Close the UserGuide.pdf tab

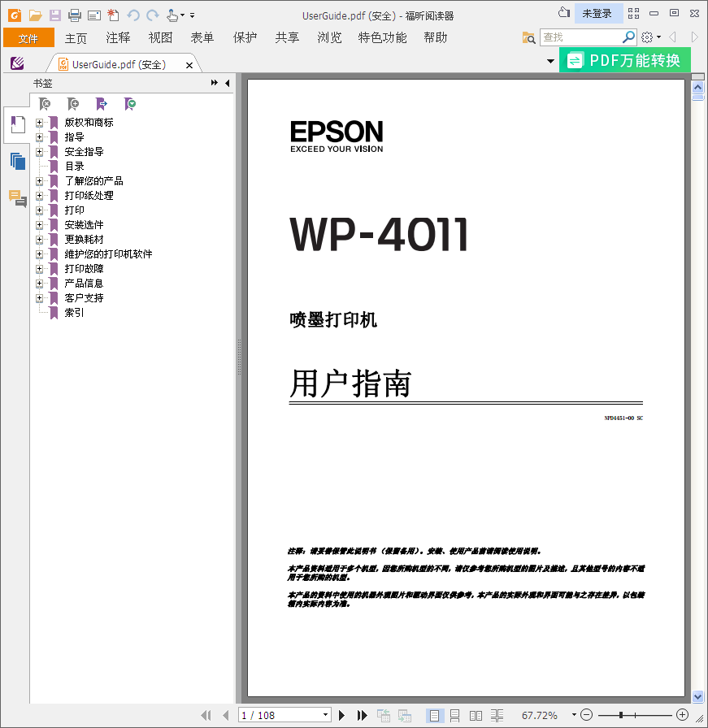pos(189,66)
